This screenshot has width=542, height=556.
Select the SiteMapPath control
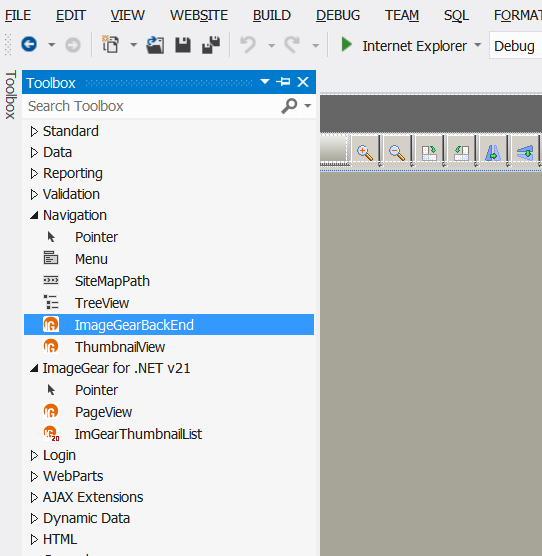[169, 281]
